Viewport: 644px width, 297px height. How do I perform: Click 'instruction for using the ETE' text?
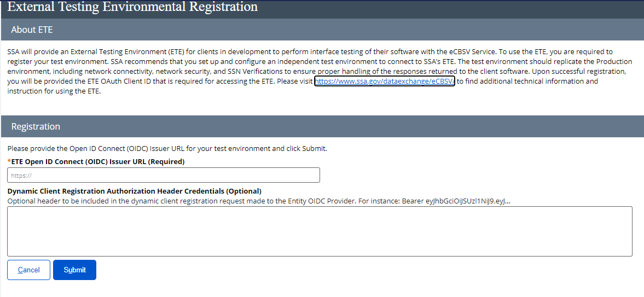click(x=54, y=91)
